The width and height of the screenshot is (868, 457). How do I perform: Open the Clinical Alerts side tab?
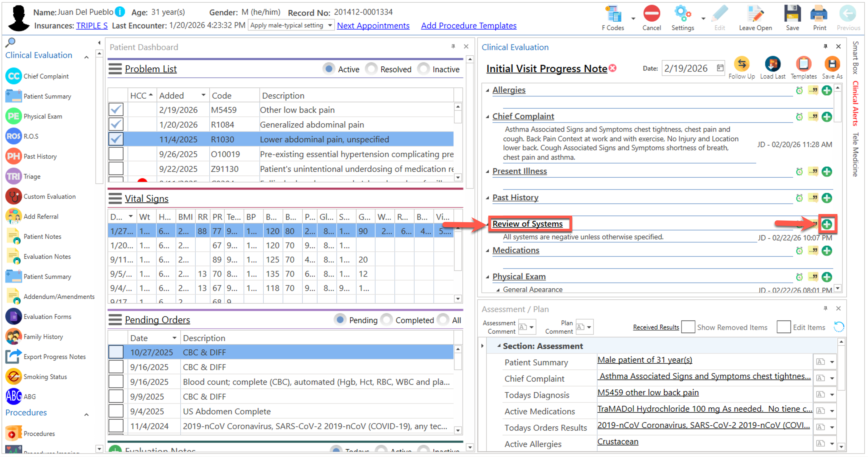coord(855,103)
